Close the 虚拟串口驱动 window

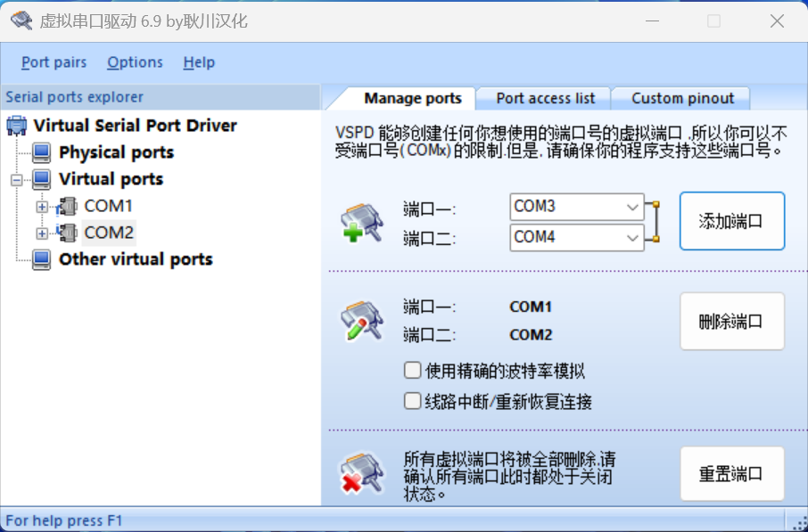777,21
